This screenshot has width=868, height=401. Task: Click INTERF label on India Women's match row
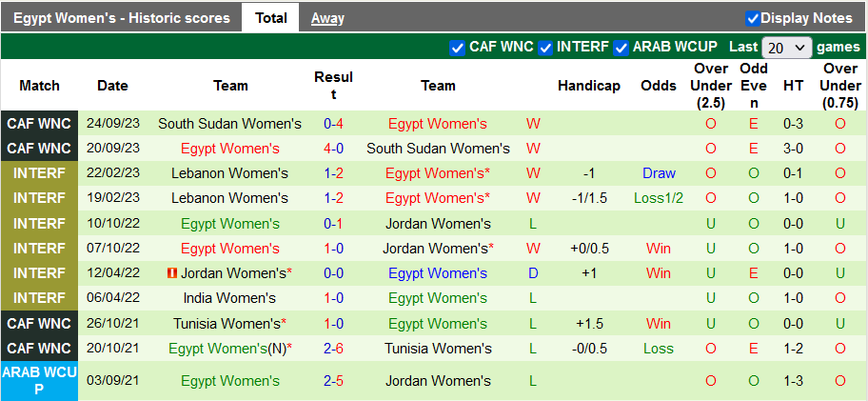(39, 298)
